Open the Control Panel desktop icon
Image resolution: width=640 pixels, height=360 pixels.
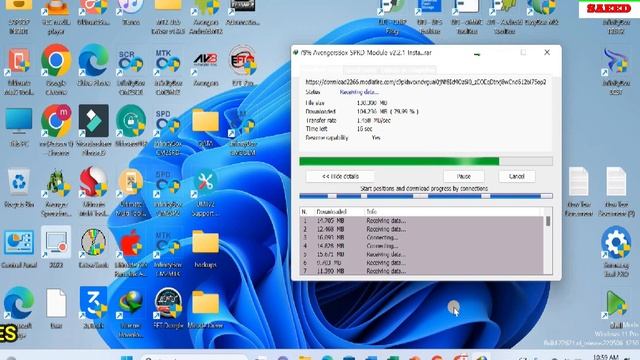point(19,242)
